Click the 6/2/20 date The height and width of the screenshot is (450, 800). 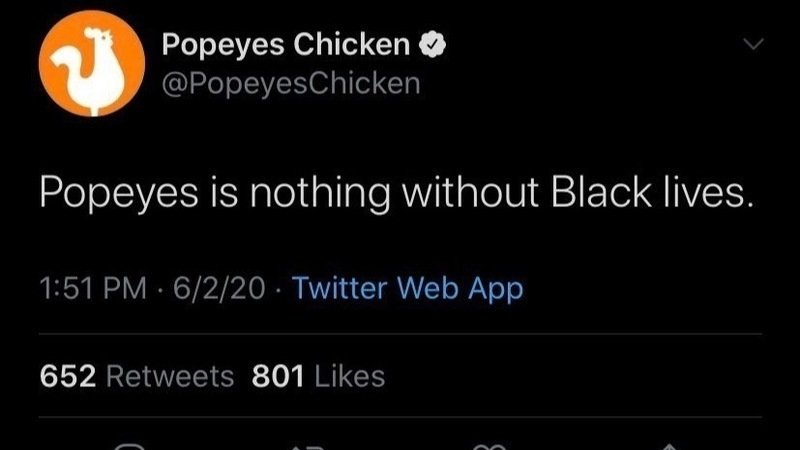[219, 288]
